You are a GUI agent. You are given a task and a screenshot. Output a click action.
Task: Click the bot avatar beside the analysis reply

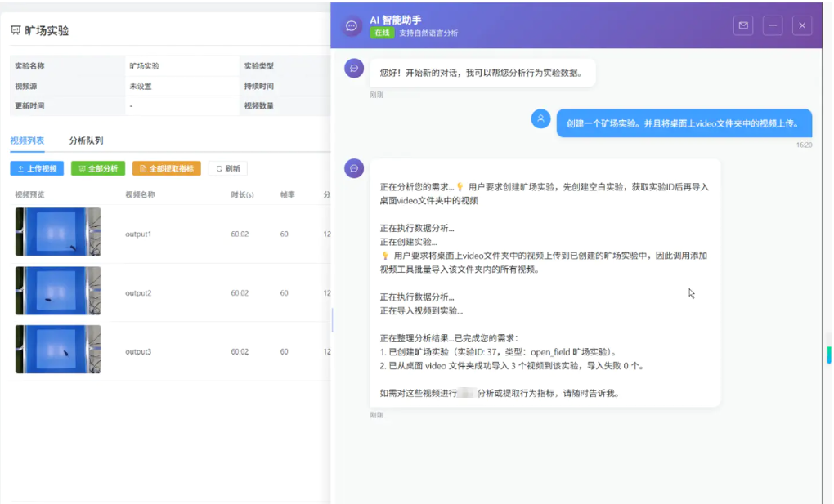[354, 168]
